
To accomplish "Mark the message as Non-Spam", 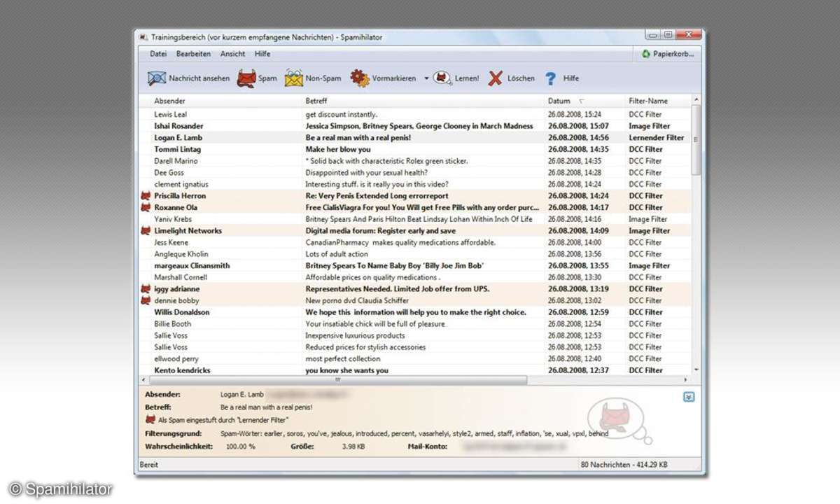I will 313,78.
